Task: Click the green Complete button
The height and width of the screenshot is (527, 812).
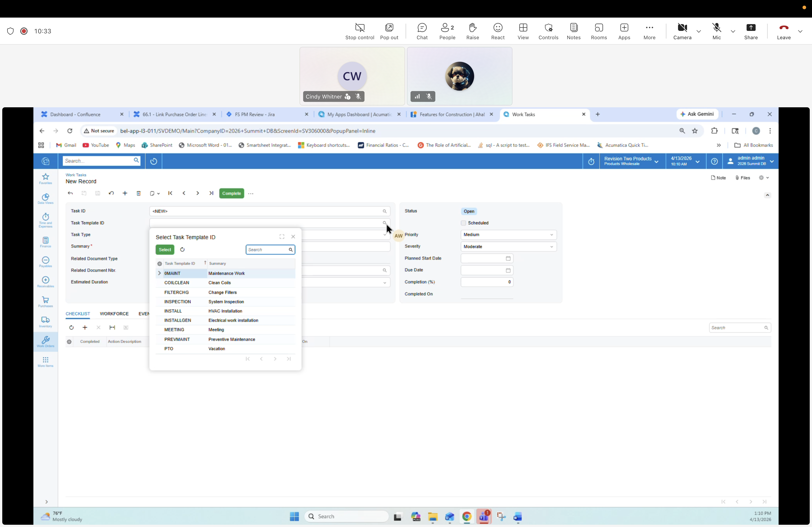Action: [x=231, y=193]
